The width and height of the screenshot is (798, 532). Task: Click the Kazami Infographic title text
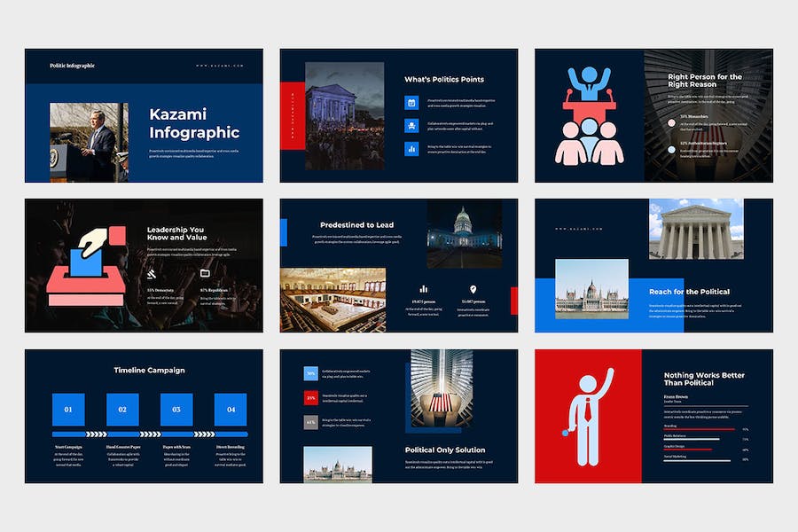coord(194,124)
